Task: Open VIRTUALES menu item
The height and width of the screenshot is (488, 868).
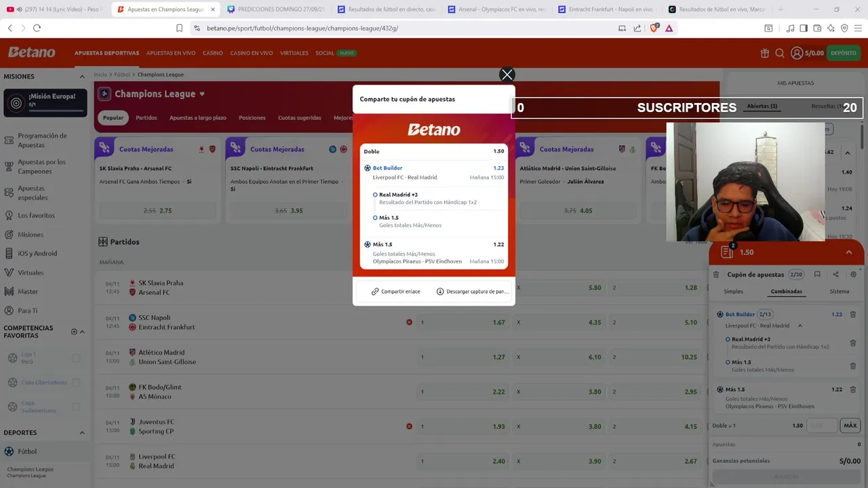Action: [294, 53]
